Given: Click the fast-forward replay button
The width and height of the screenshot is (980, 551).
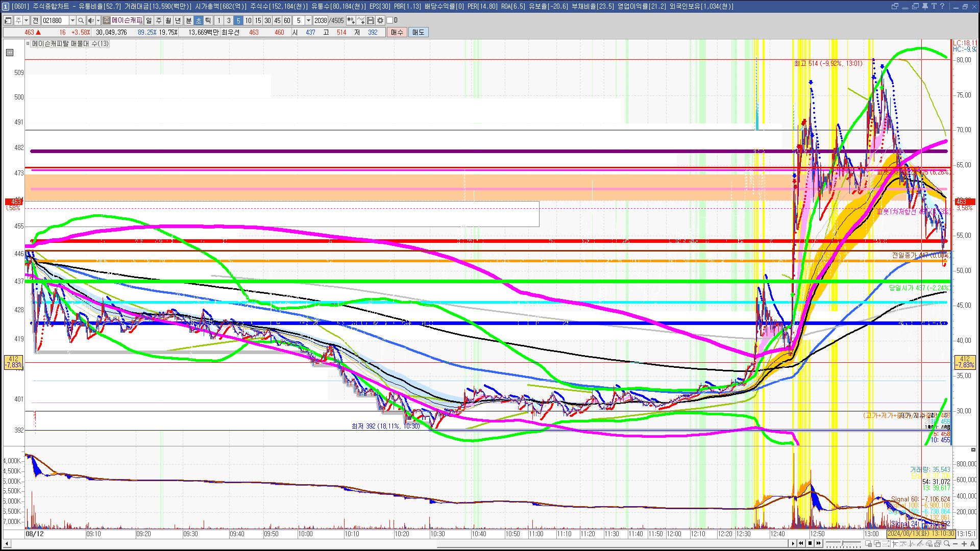Looking at the screenshot, I should click(x=819, y=543).
